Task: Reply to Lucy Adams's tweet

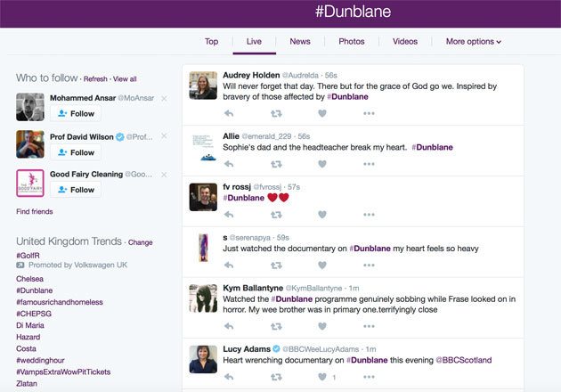Action: click(229, 377)
